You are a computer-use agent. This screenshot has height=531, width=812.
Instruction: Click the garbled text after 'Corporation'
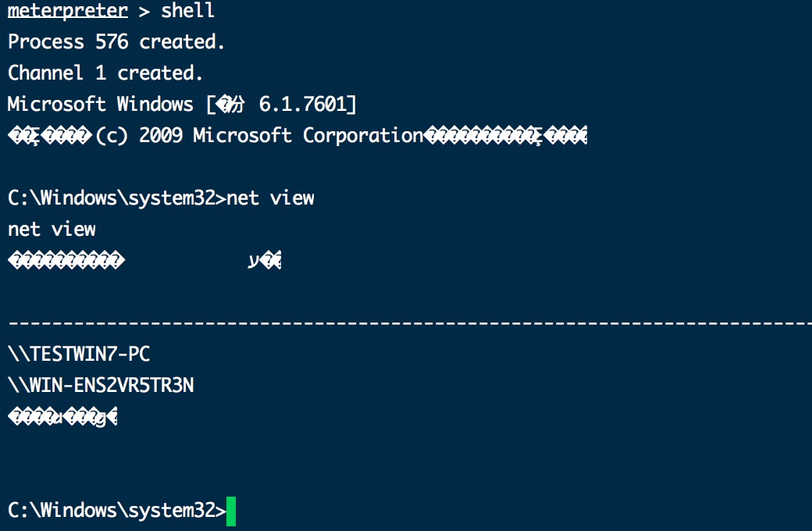point(505,136)
